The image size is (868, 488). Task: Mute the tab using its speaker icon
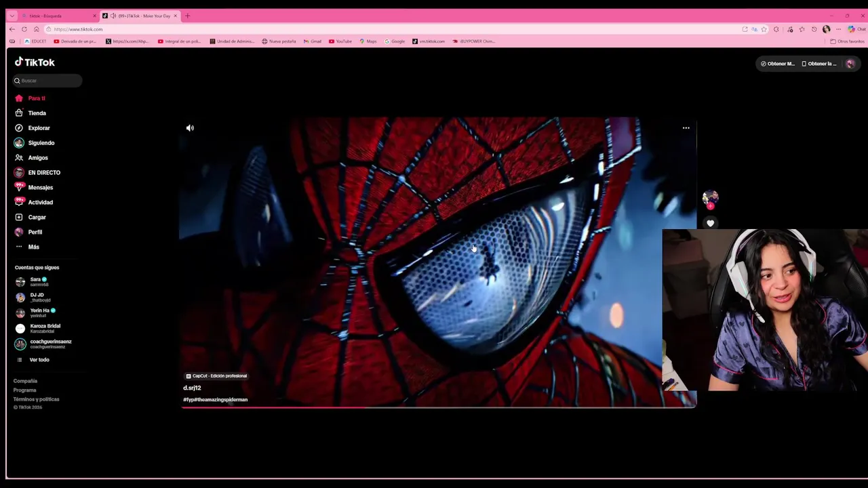[113, 16]
